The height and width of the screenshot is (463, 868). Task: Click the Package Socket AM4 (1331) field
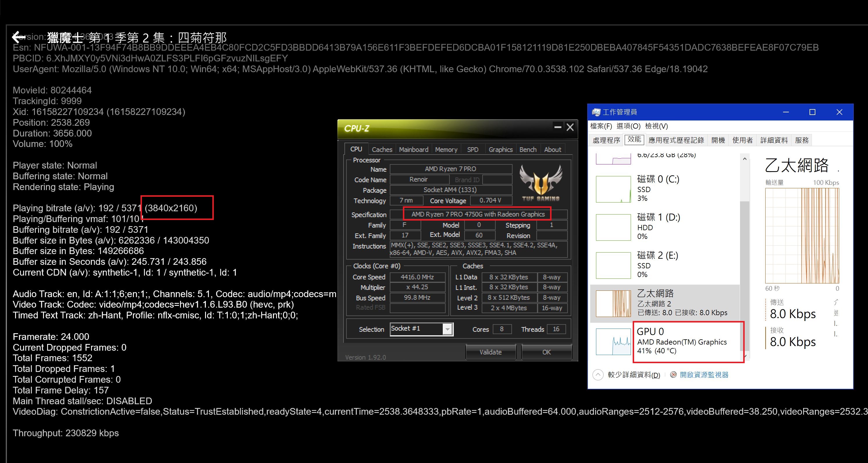[x=451, y=190]
